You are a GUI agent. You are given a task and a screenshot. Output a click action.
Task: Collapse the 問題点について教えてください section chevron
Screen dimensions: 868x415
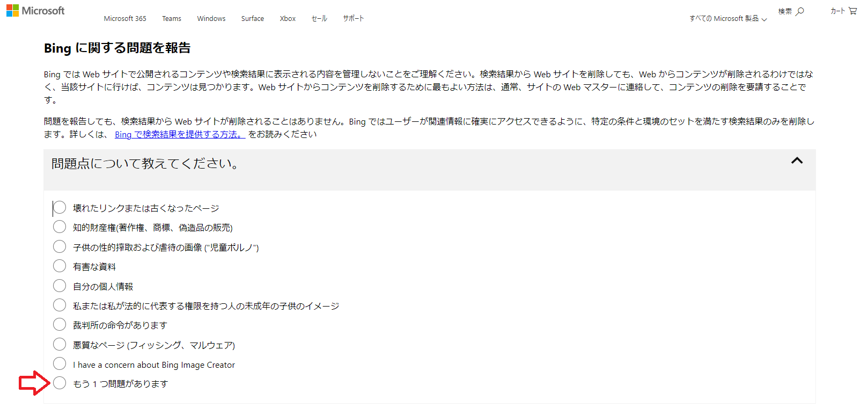797,161
